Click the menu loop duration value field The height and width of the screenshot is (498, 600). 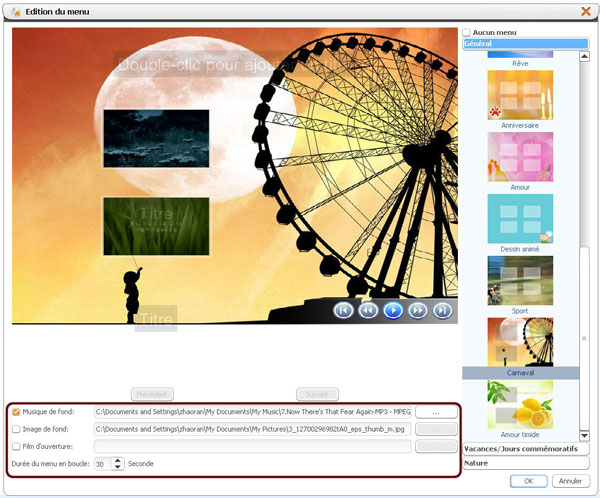pyautogui.click(x=103, y=464)
